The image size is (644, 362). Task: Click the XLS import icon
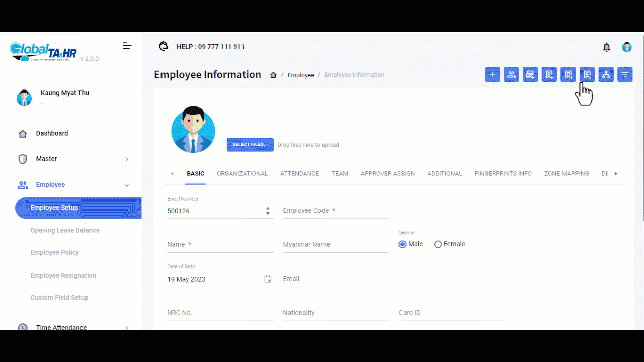[x=530, y=75]
